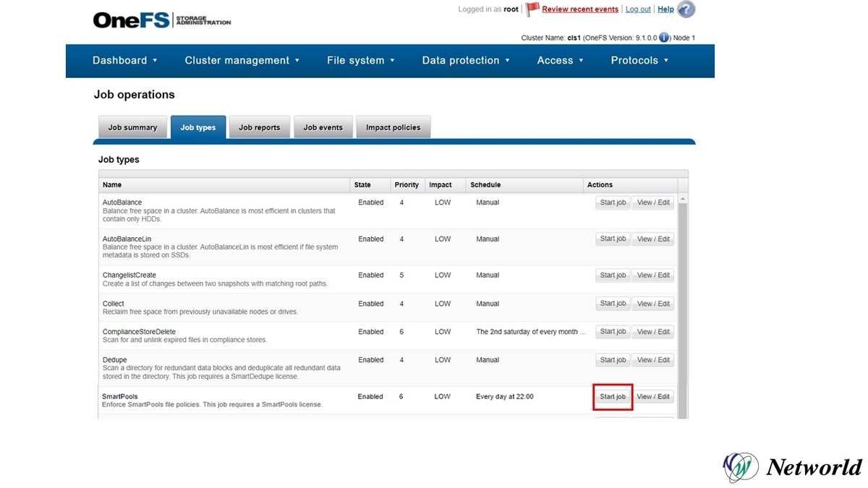This screenshot has width=868, height=488.
Task: Select the Job types tab
Action: point(198,127)
